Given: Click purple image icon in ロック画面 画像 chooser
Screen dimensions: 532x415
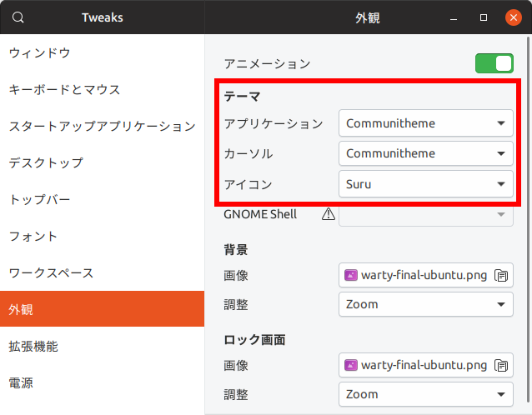Looking at the screenshot, I should tap(350, 365).
